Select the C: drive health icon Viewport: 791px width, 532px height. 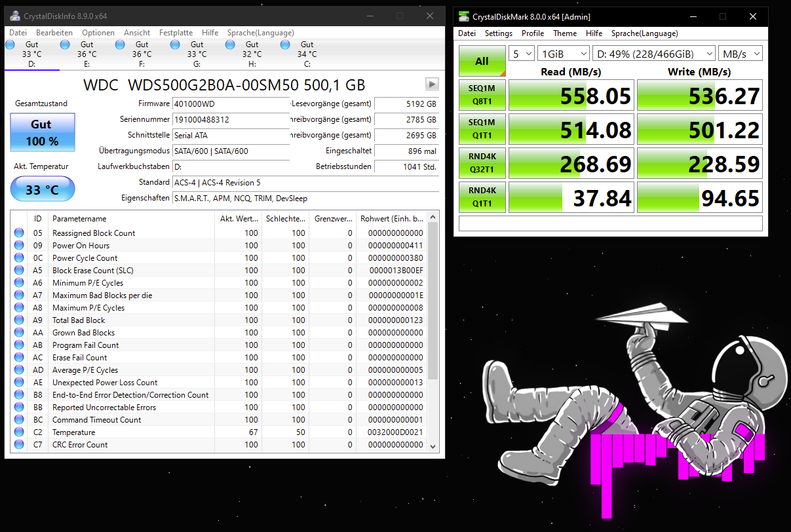285,45
